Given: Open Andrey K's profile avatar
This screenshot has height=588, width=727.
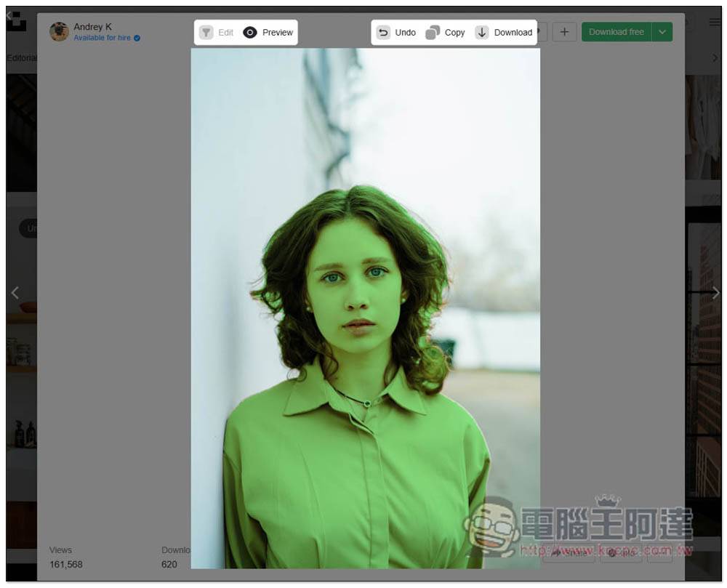Looking at the screenshot, I should click(59, 32).
